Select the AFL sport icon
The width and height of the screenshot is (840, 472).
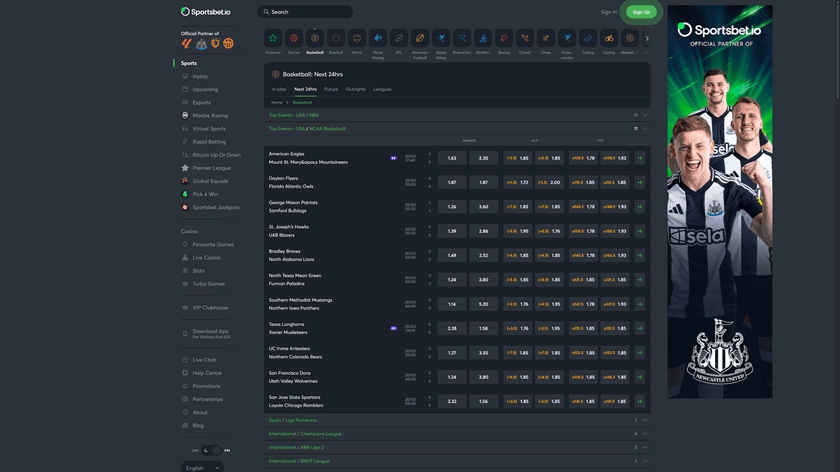pyautogui.click(x=399, y=38)
